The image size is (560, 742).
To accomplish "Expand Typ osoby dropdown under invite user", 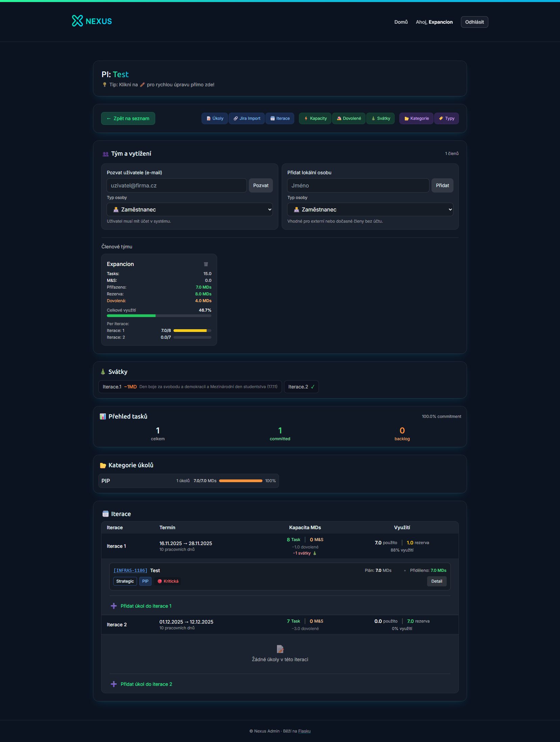I will 190,209.
